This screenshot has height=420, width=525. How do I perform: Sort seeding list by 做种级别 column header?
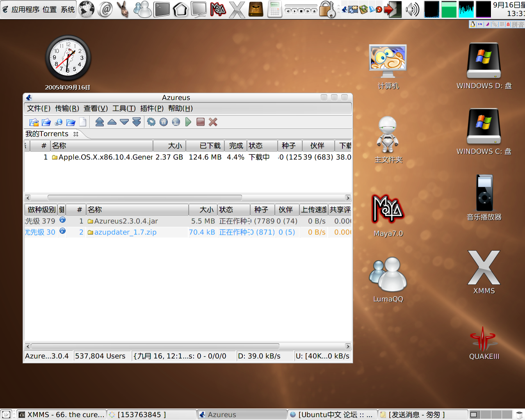41,210
